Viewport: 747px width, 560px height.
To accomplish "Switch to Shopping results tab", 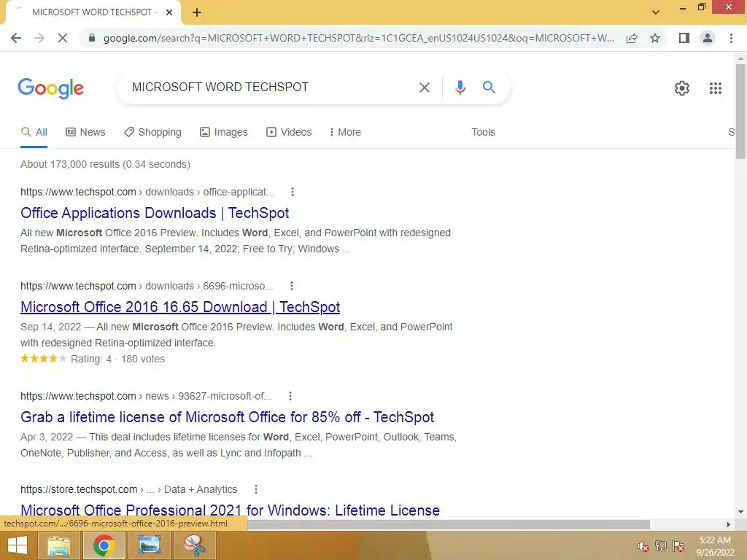I will click(152, 132).
